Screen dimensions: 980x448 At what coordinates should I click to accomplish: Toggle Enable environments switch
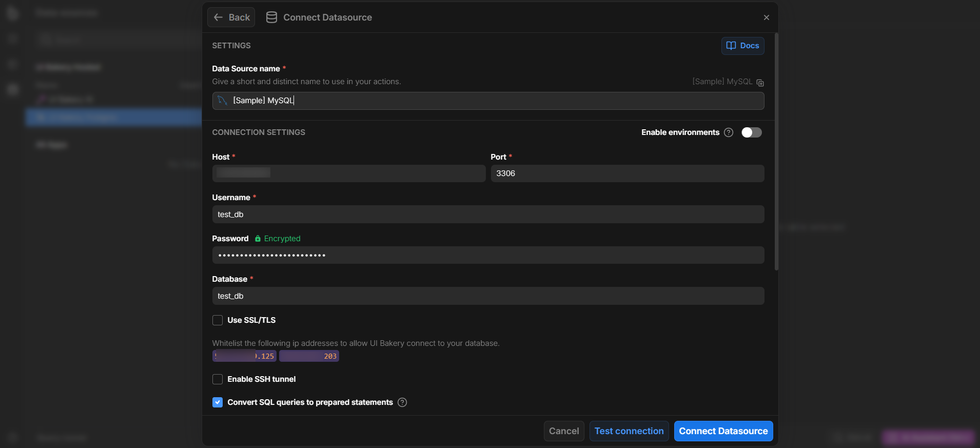[x=751, y=132]
